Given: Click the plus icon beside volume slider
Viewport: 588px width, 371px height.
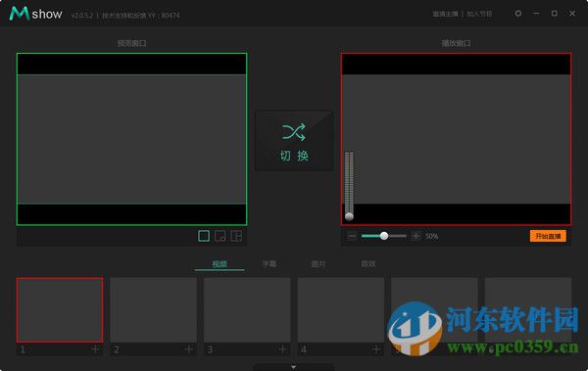Looking at the screenshot, I should [416, 236].
